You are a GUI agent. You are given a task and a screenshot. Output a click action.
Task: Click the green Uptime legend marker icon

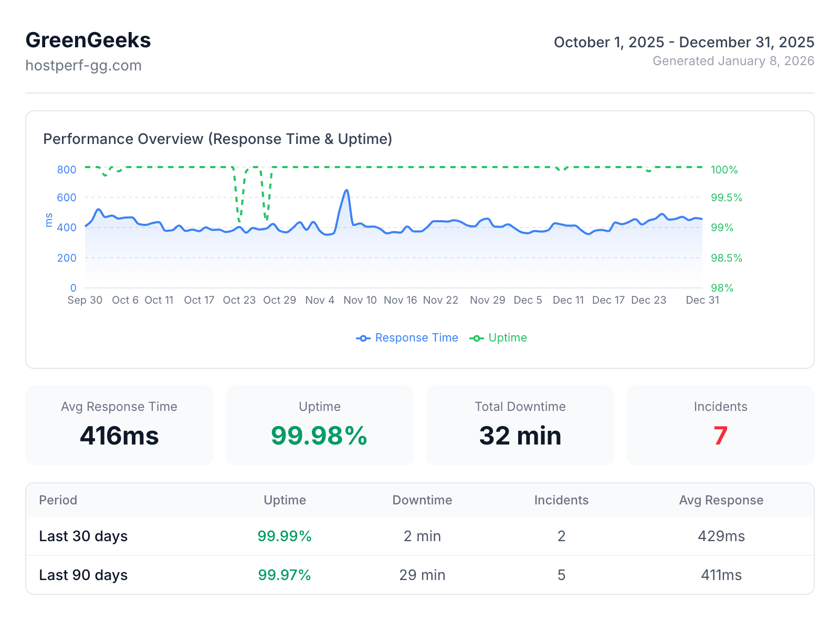[476, 338]
